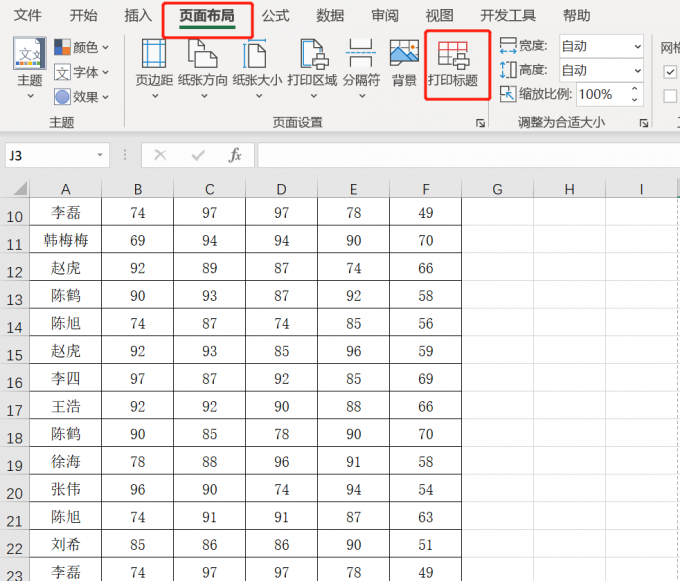This screenshot has height=581, width=680.
Task: Click the 69 cell in row 11
Action: coord(137,240)
